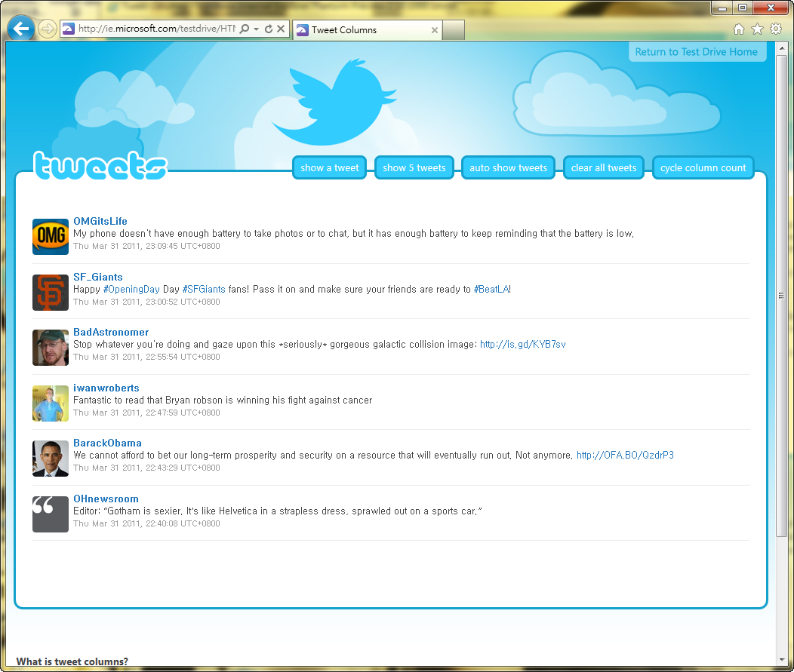Click the browser Forward arrow button
Viewport: 794px width, 672px height.
pos(47,29)
